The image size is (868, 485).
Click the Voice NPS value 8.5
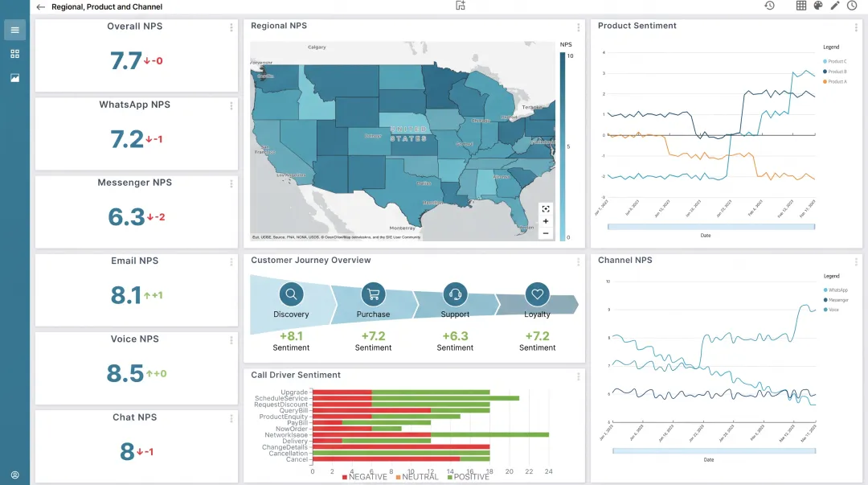(125, 373)
